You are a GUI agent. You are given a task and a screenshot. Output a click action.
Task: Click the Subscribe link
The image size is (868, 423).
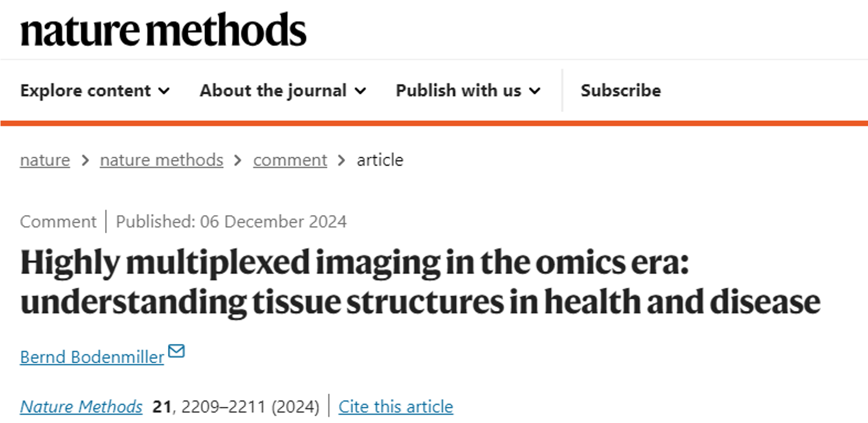[621, 91]
